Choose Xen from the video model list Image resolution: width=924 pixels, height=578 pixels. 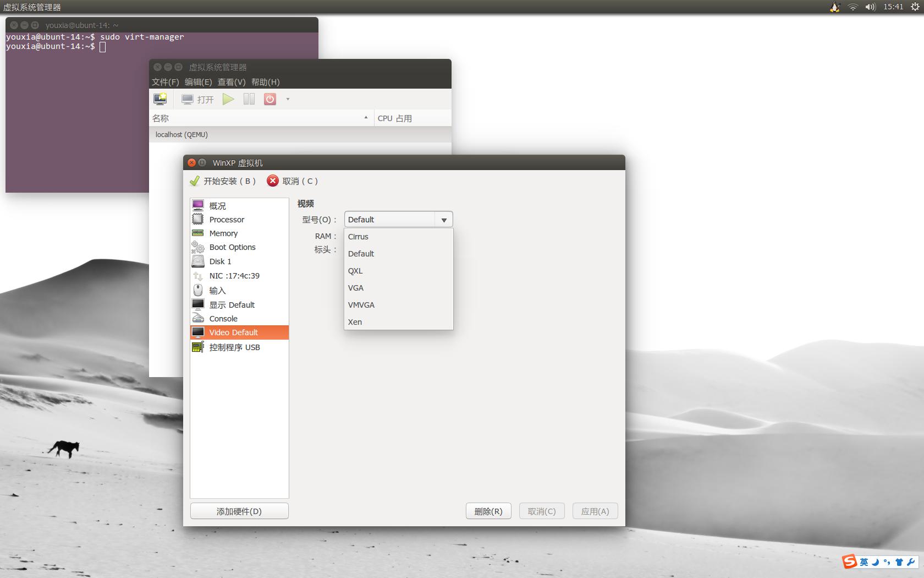(x=355, y=321)
